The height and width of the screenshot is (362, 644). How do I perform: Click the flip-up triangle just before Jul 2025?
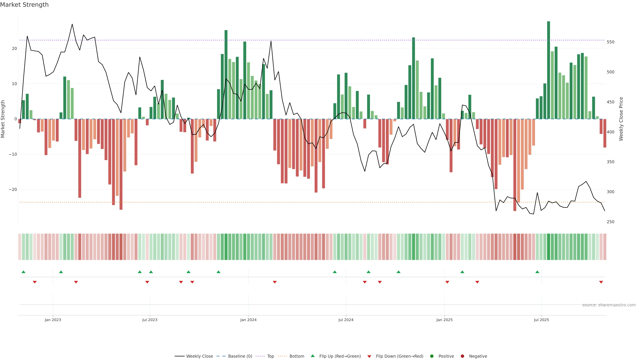537,272
